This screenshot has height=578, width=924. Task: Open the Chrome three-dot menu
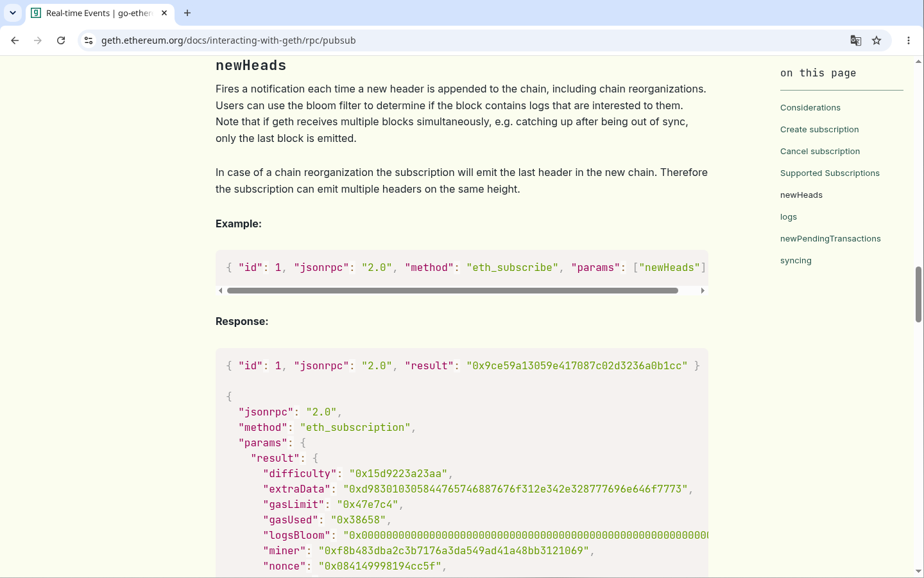(909, 40)
